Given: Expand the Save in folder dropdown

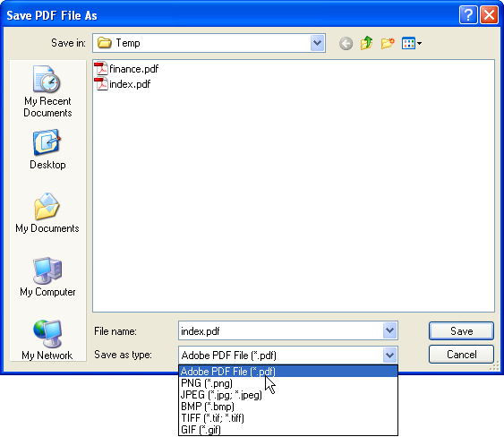Looking at the screenshot, I should pyautogui.click(x=317, y=43).
